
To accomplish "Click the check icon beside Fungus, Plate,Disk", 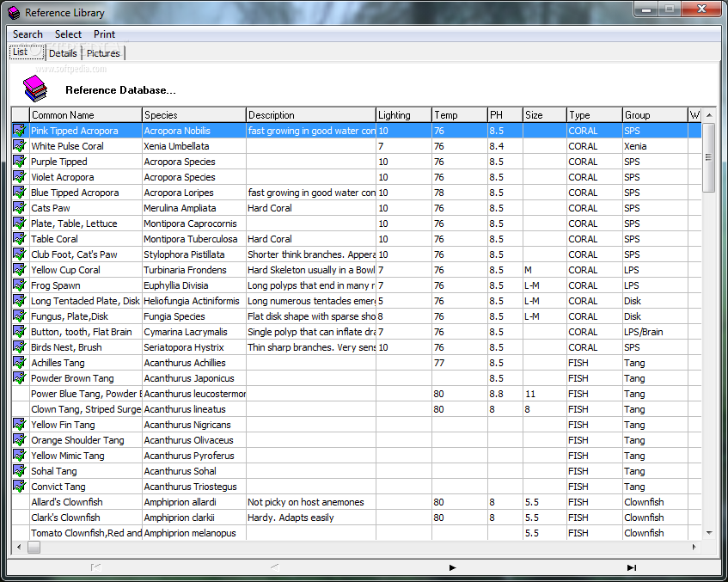I will [x=20, y=316].
